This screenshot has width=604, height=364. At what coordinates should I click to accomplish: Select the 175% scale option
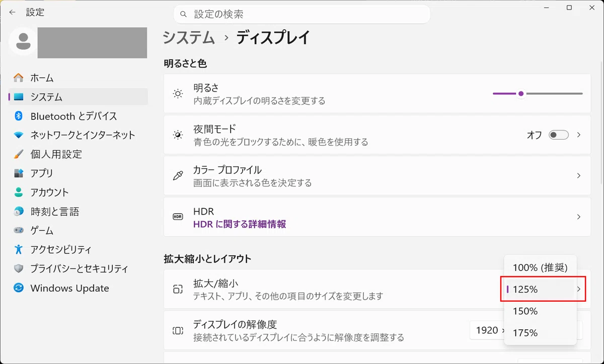(540, 333)
